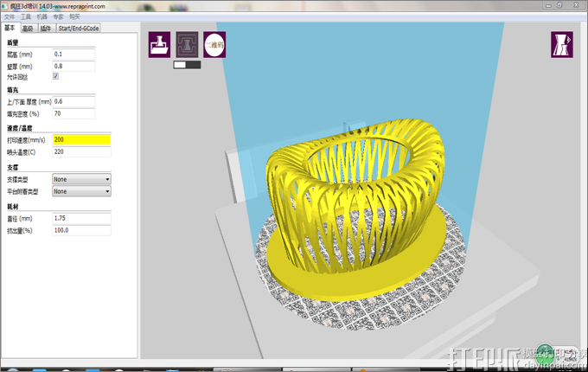Click the 喷头温度 temperature field
588x372 pixels.
click(x=81, y=151)
